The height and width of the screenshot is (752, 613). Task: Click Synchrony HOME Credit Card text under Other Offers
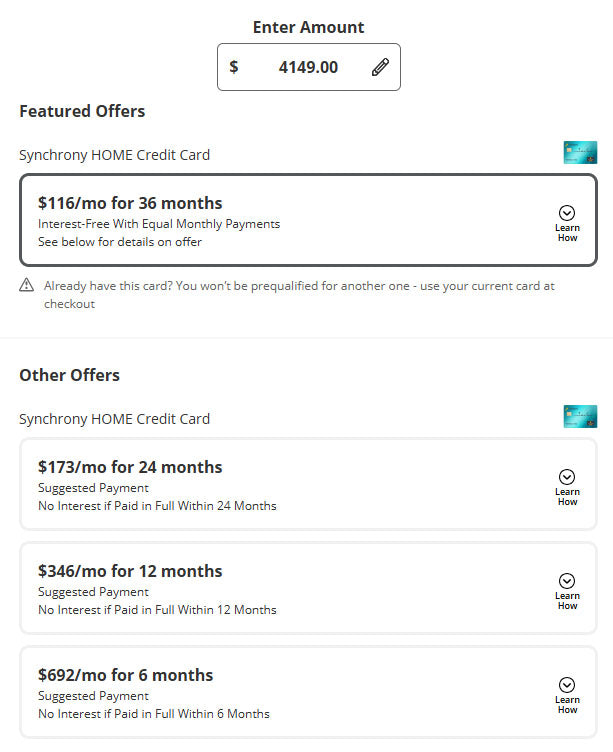114,419
